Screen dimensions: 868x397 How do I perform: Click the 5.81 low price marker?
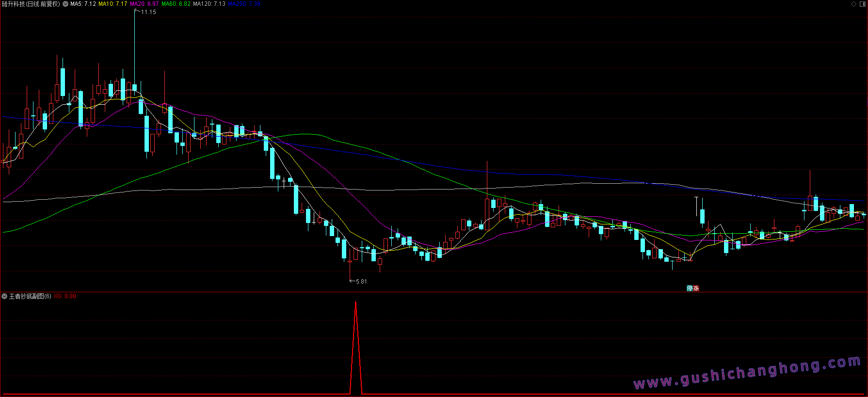point(361,282)
